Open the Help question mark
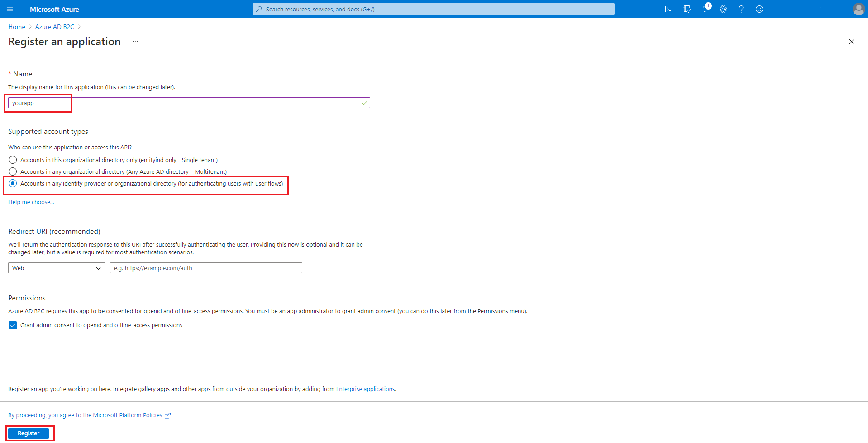868x443 pixels. coord(741,9)
